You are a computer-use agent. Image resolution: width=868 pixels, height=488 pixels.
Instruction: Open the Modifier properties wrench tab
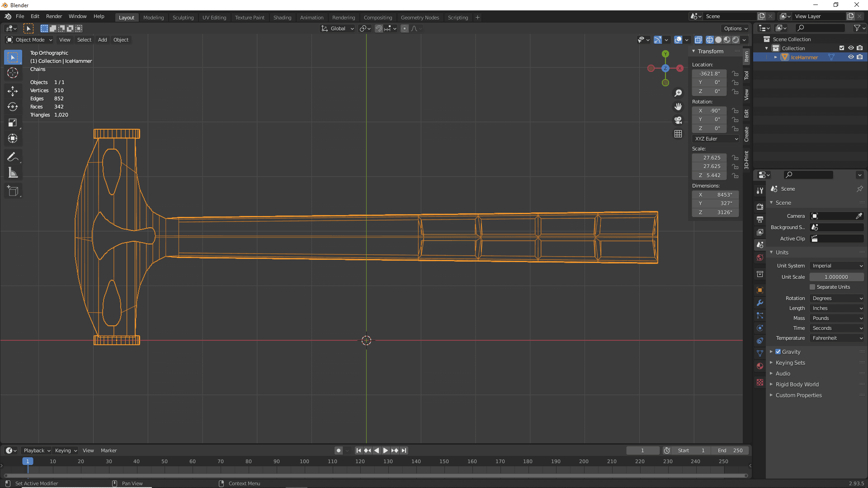(760, 303)
